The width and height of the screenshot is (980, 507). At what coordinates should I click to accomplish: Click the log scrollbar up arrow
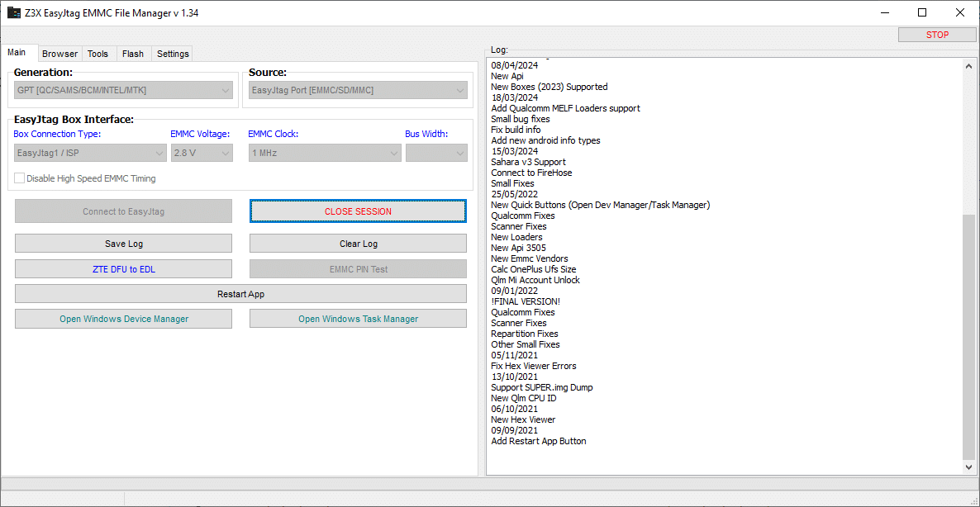pyautogui.click(x=969, y=65)
